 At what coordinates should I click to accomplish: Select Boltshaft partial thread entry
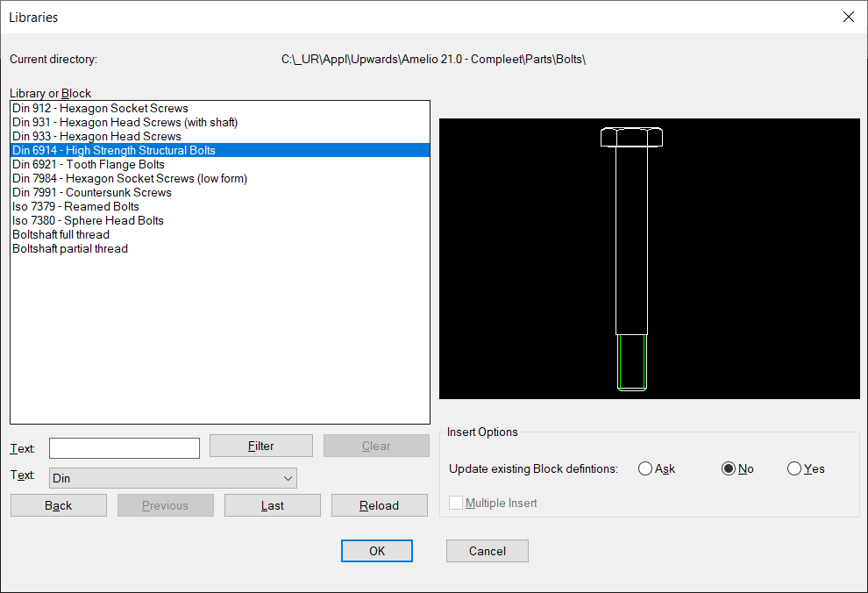coord(220,248)
